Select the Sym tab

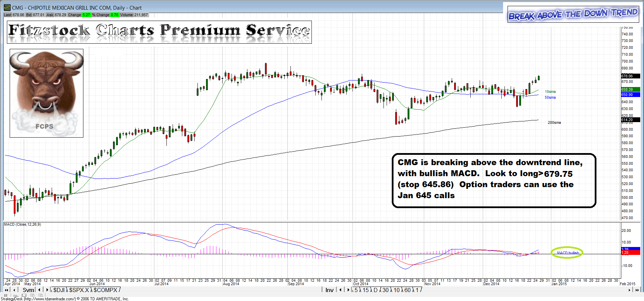(x=28, y=290)
